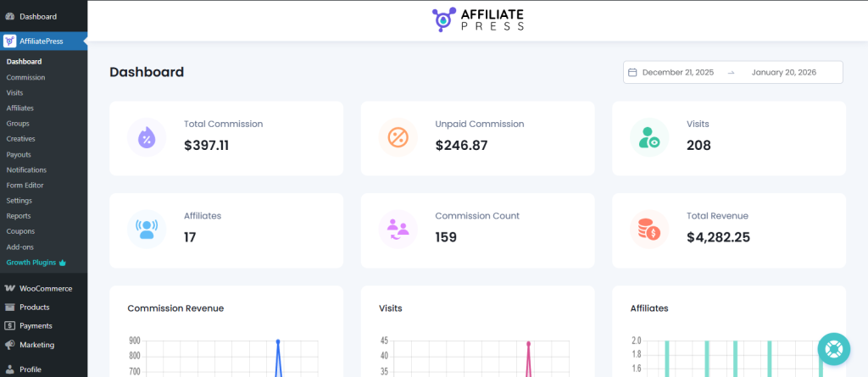The image size is (868, 377).
Task: Click the Payments dollar icon
Action: tap(9, 325)
